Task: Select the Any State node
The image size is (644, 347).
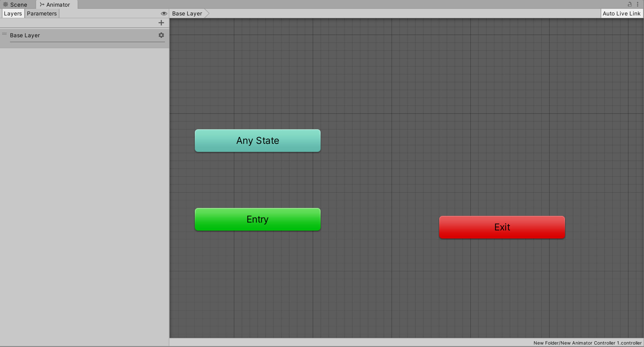Action: coord(257,140)
